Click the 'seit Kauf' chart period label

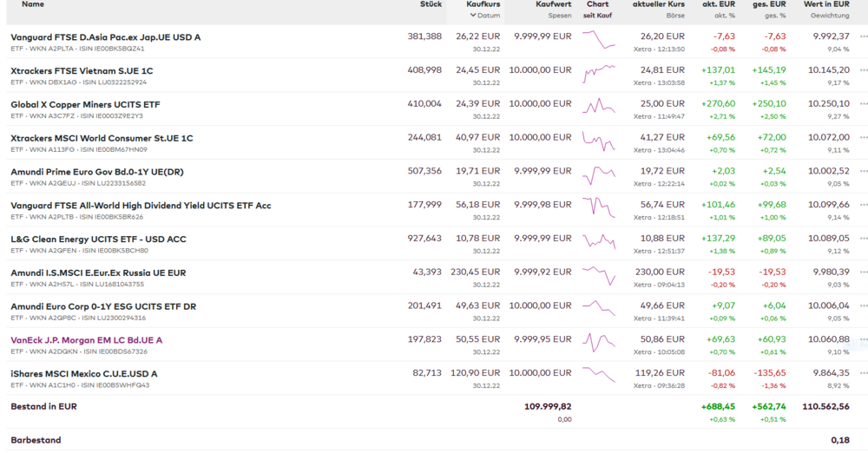coord(597,16)
